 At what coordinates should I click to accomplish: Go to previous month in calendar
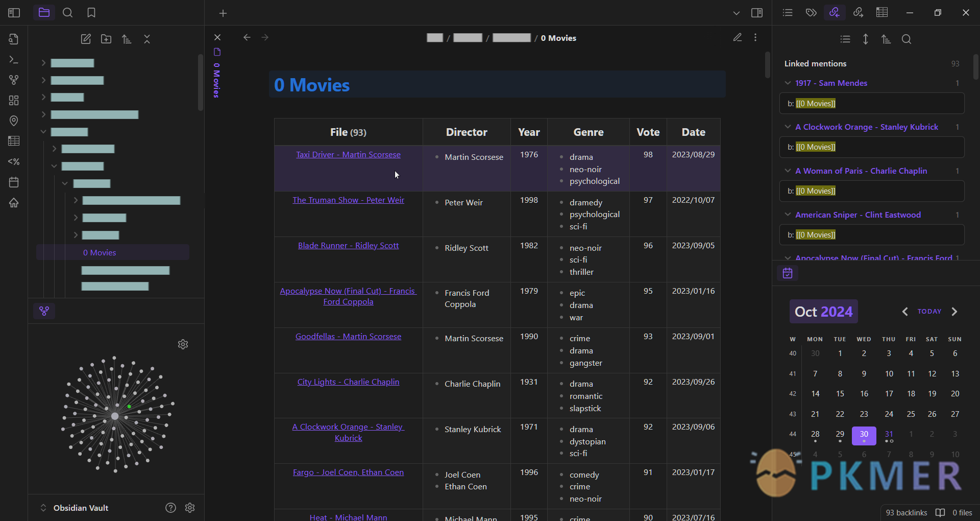coord(905,312)
